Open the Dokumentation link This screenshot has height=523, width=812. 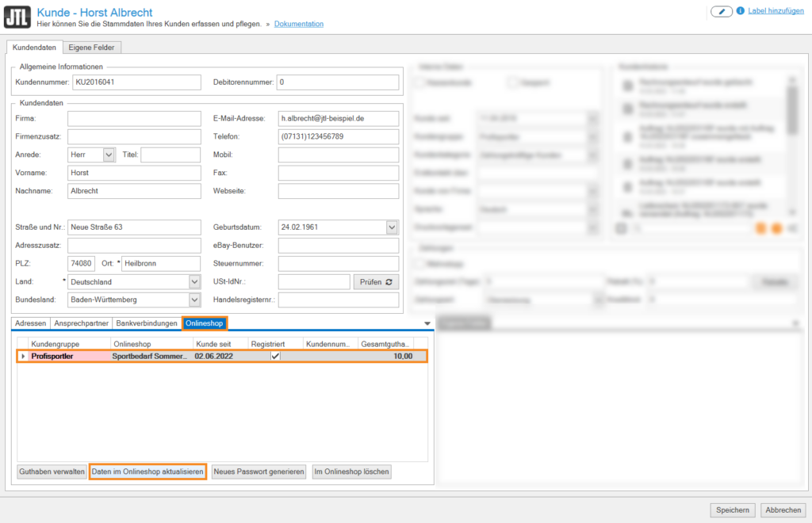pyautogui.click(x=299, y=24)
